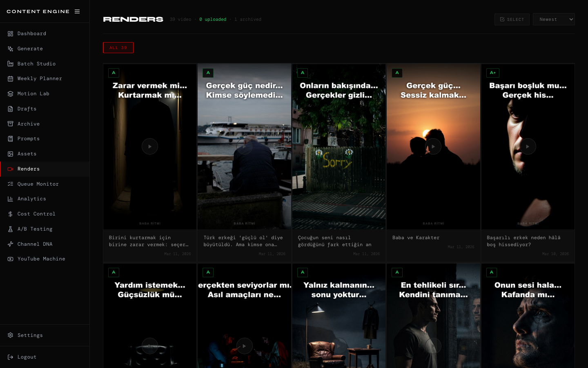Viewport: 588px width, 368px height.
Task: Click the Queue Monitor list icon
Action: click(x=11, y=184)
